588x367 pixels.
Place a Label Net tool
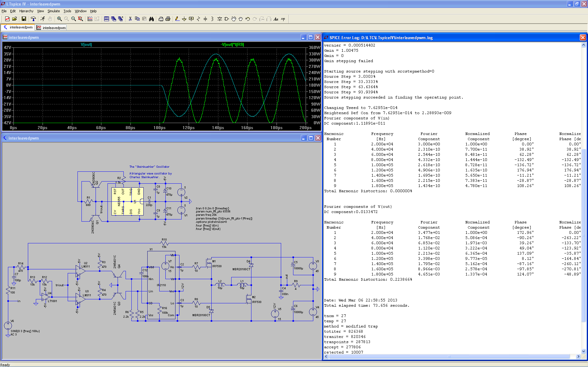click(191, 19)
